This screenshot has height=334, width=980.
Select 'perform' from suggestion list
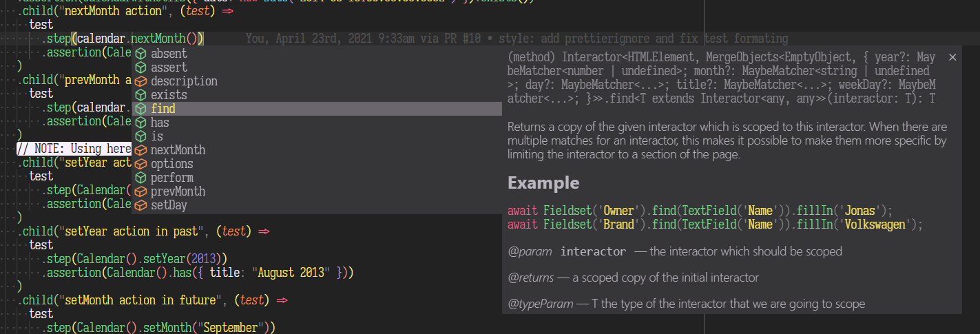(172, 178)
